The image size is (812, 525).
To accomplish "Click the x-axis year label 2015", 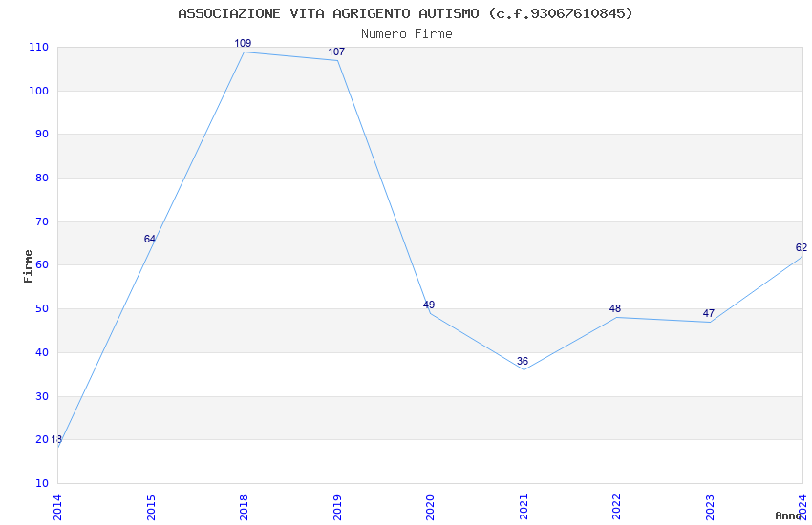I will click(x=151, y=508).
